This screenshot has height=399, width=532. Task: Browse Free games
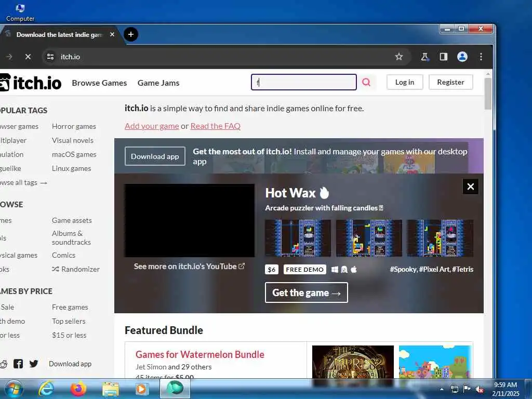coord(70,307)
